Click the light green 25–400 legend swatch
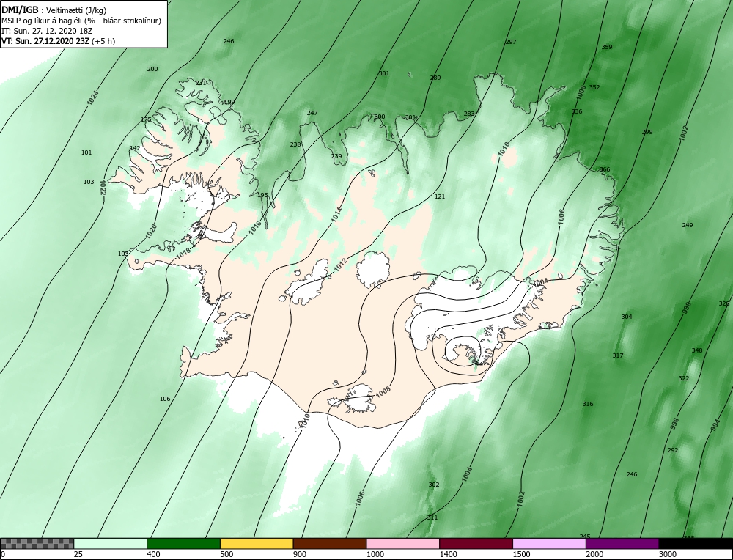733x560 pixels. [x=111, y=543]
